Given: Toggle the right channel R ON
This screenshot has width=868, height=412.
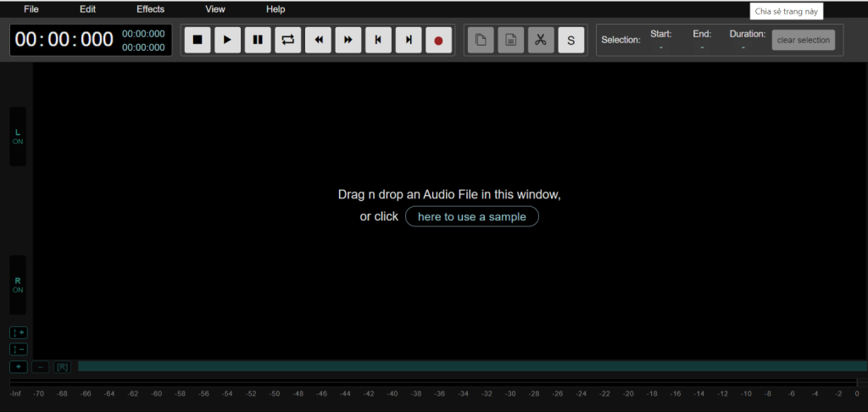Looking at the screenshot, I should [x=18, y=285].
